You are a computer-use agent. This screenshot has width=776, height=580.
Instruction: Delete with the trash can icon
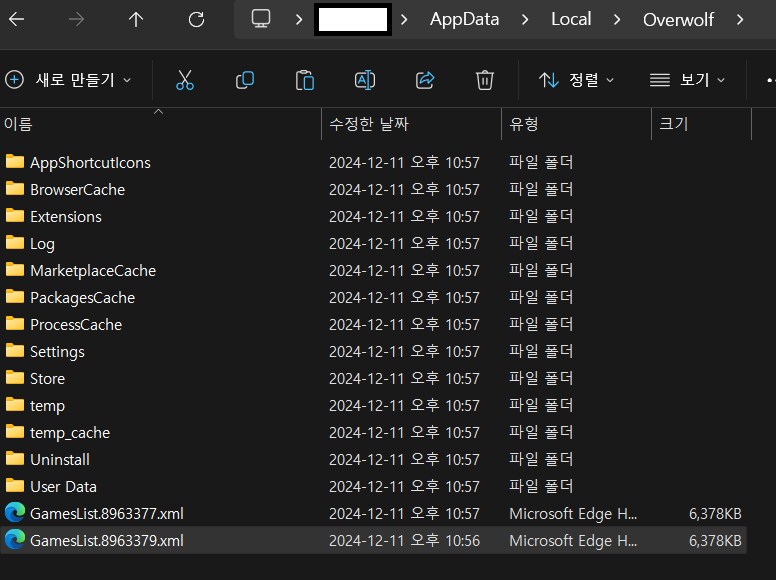pyautogui.click(x=485, y=80)
